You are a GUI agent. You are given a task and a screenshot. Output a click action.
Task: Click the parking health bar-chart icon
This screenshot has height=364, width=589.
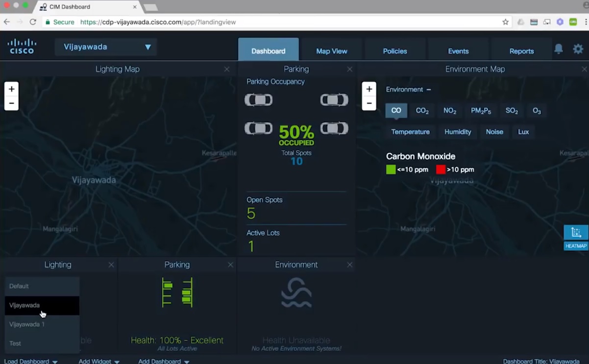point(177,292)
